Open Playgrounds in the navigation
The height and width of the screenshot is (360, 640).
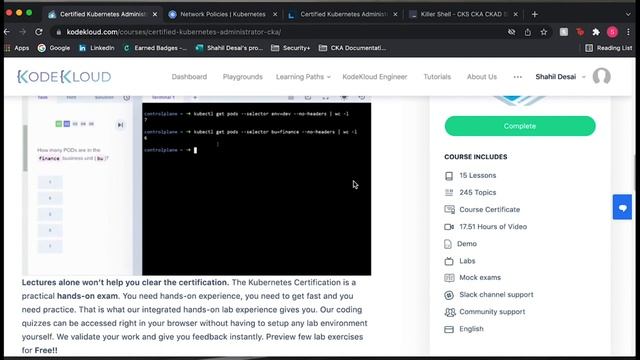point(242,77)
